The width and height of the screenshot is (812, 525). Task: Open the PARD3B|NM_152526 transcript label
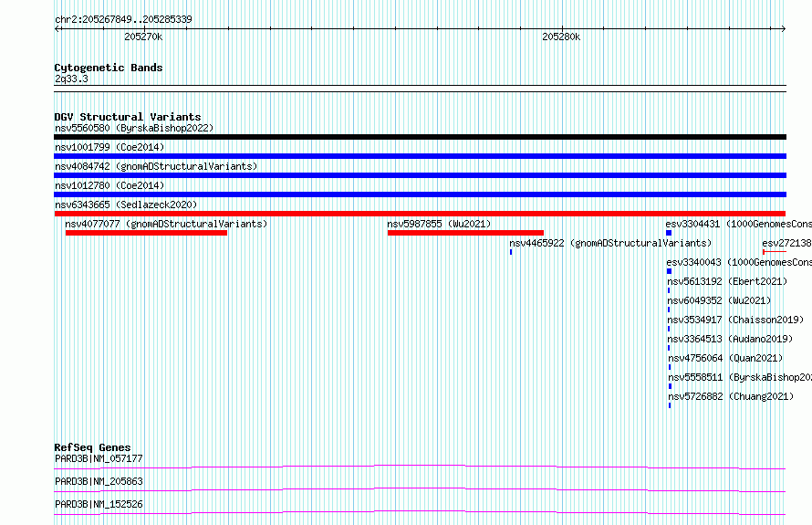(x=99, y=504)
